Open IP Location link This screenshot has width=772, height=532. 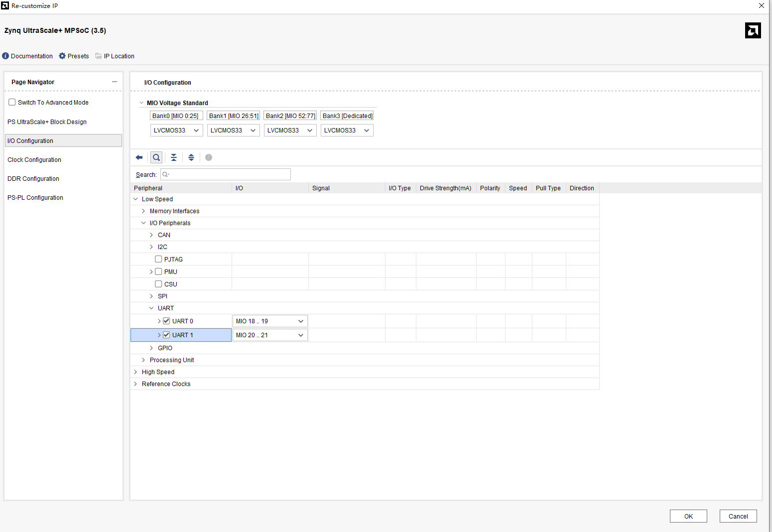point(119,56)
